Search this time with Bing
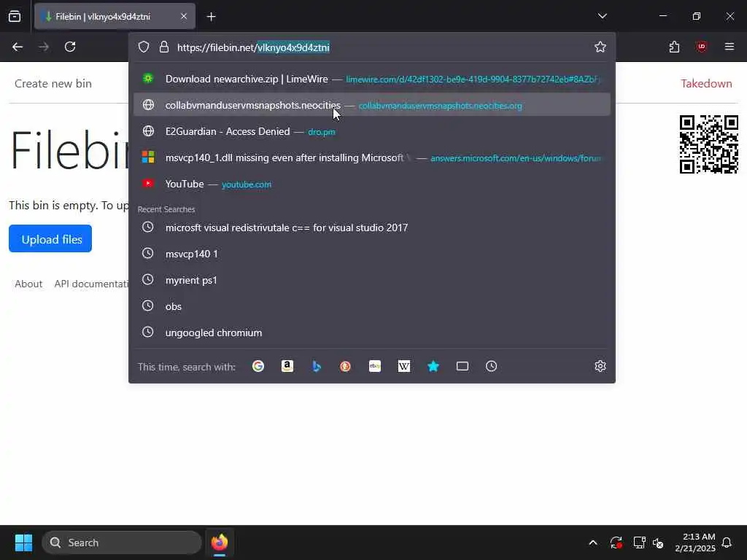This screenshot has width=747, height=560. pos(317,366)
